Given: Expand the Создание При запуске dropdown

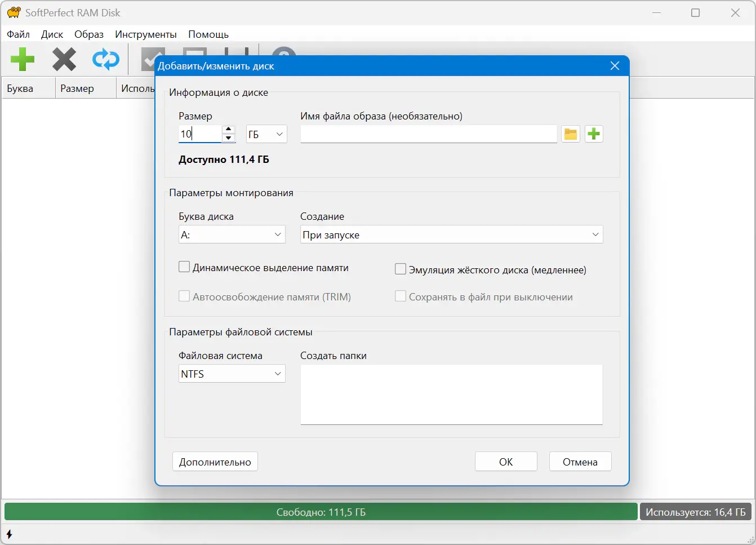Looking at the screenshot, I should (x=452, y=234).
